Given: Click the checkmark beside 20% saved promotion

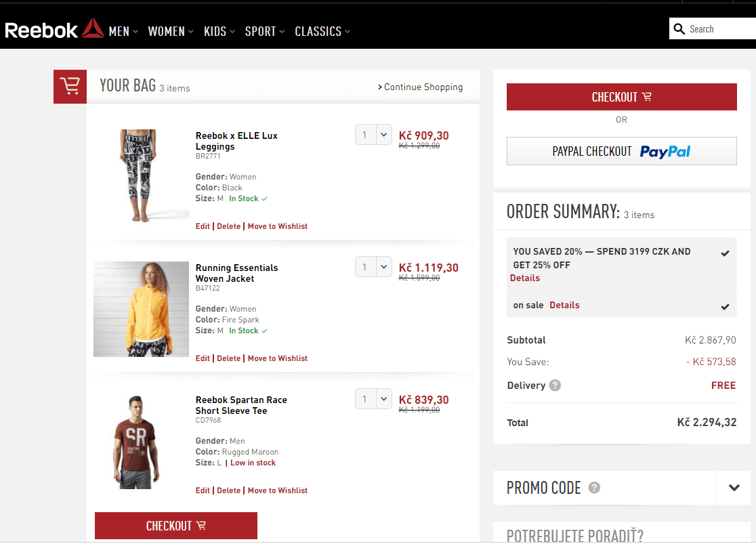Looking at the screenshot, I should pyautogui.click(x=725, y=253).
